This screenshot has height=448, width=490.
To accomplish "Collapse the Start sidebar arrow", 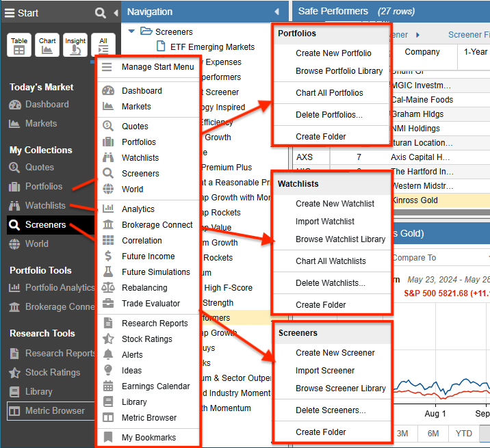I will 116,13.
